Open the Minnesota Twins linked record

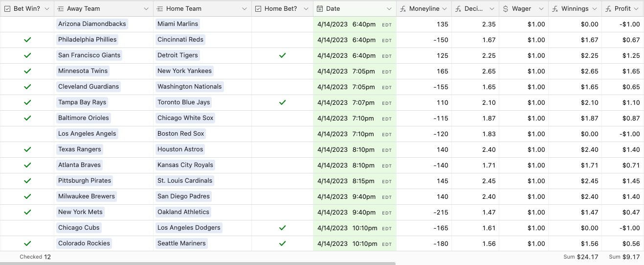point(83,71)
